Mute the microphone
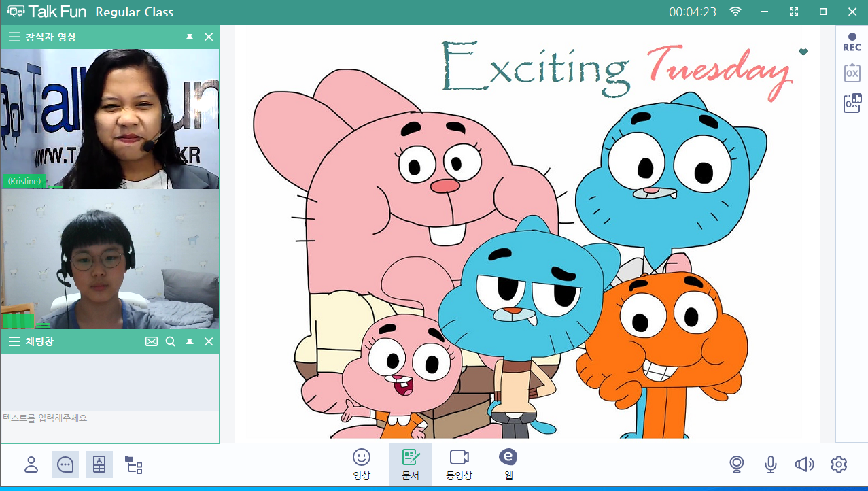 pos(770,464)
